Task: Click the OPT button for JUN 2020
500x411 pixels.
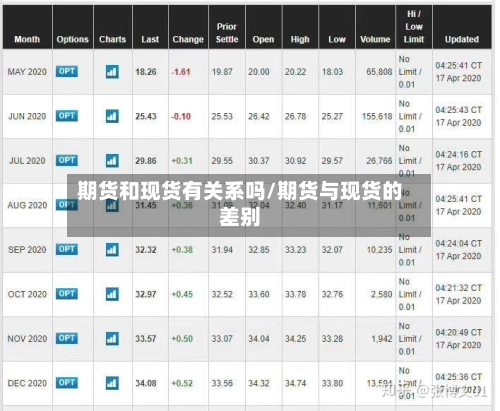Action: pyautogui.click(x=67, y=116)
